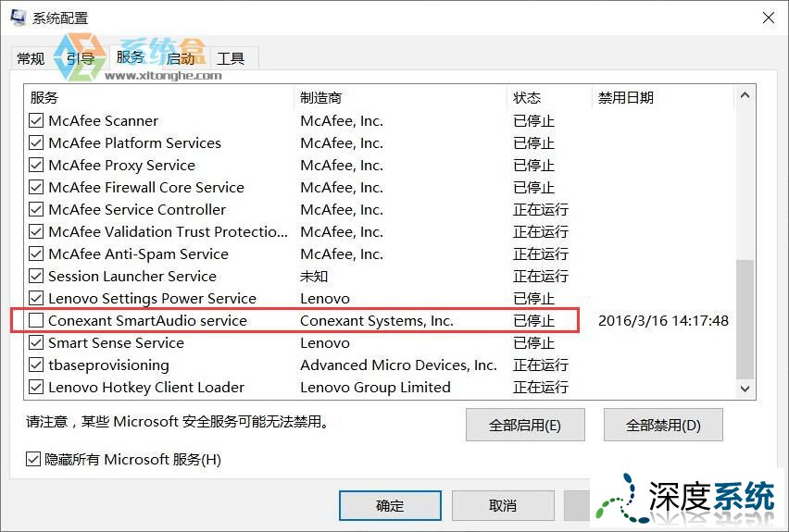Click the scroll up arrow of services list
Viewport: 789px width, 532px height.
(745, 95)
